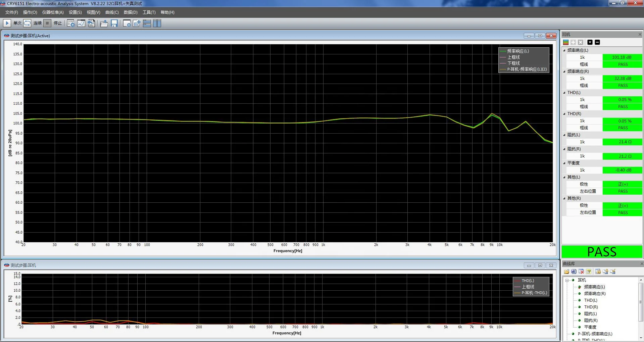Select 阻抗(R) curve in the curve library tree

tap(591, 321)
